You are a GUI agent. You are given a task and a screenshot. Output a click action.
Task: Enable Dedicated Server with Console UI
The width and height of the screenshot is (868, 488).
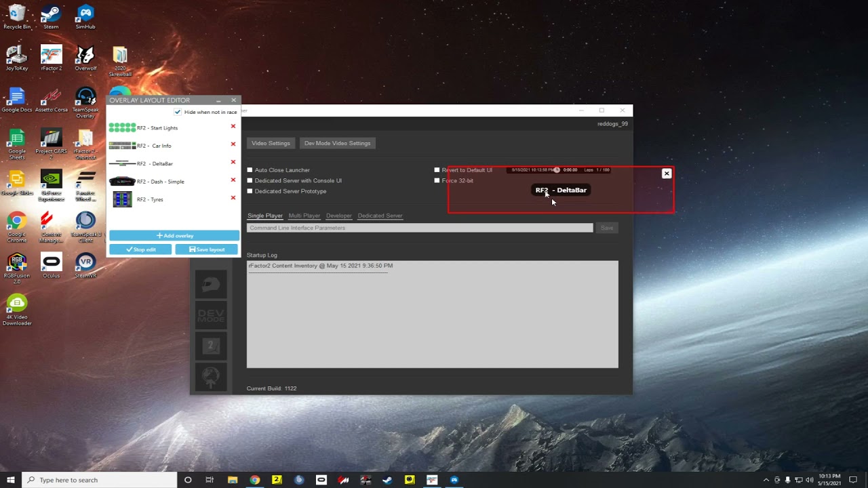coord(250,181)
